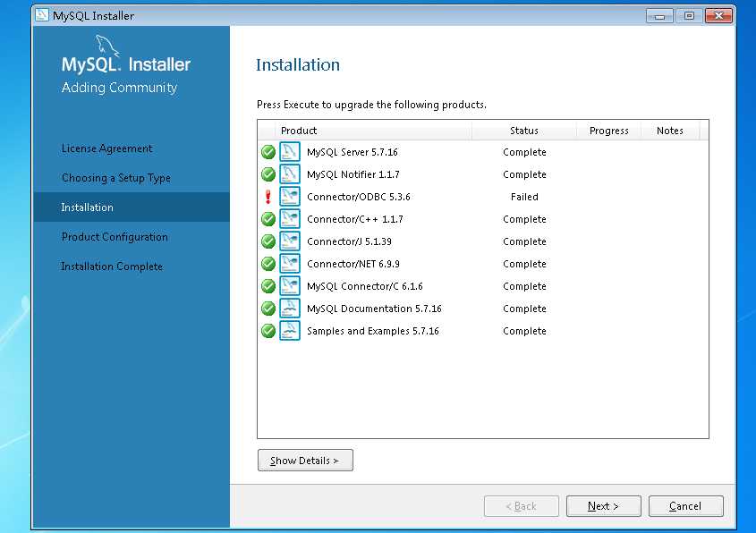Click the Progress column header
This screenshot has width=756, height=533.
[609, 131]
